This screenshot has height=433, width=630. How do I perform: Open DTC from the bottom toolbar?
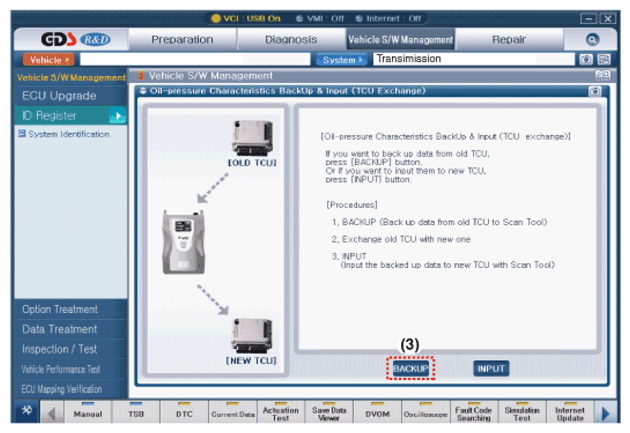click(181, 413)
